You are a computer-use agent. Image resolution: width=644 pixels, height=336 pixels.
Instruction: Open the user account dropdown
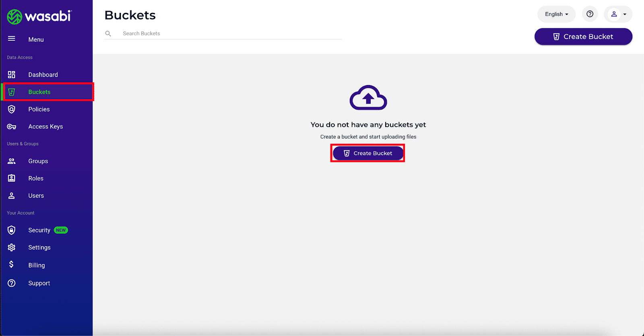click(618, 14)
